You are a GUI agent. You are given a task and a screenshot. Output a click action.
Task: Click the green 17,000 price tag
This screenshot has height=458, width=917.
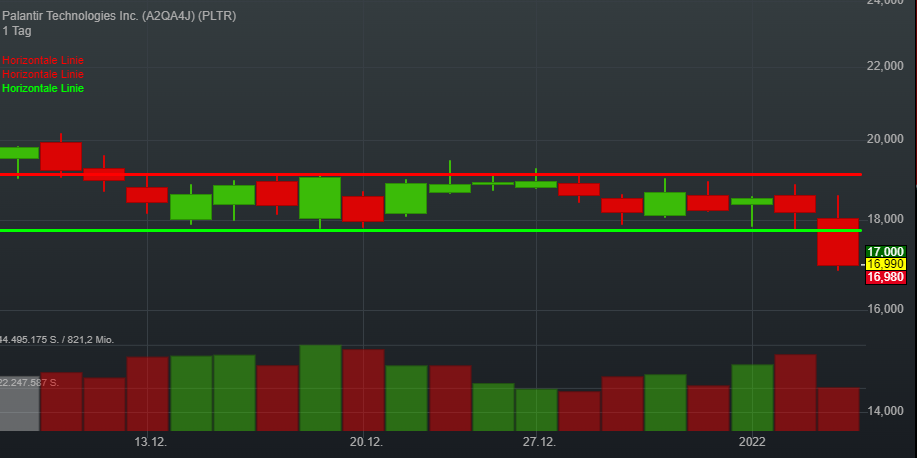point(885,252)
